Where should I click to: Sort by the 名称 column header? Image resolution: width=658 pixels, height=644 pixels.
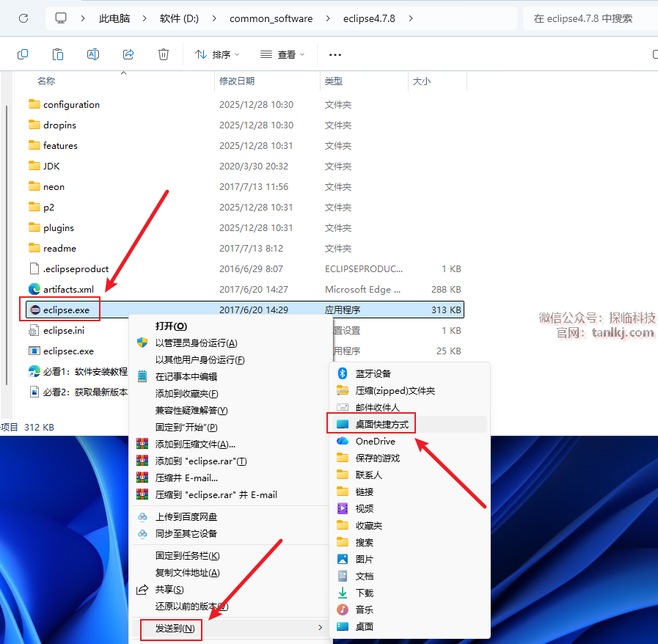tap(46, 81)
